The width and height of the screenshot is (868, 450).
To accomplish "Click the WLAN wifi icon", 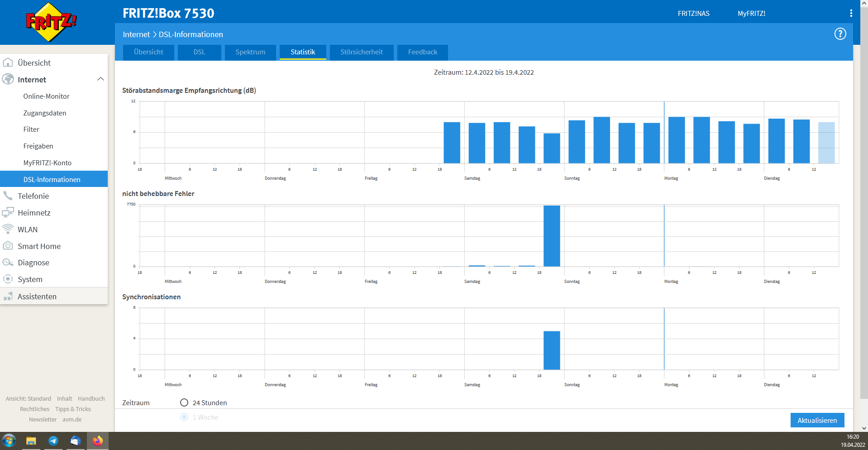I will [x=8, y=229].
